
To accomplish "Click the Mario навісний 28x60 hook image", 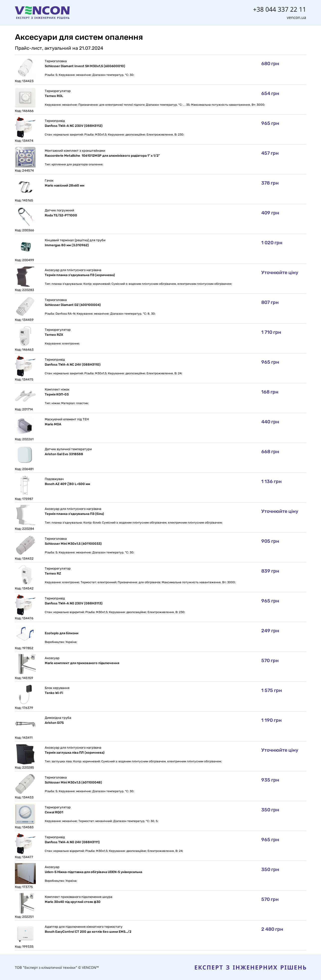I will point(25,187).
